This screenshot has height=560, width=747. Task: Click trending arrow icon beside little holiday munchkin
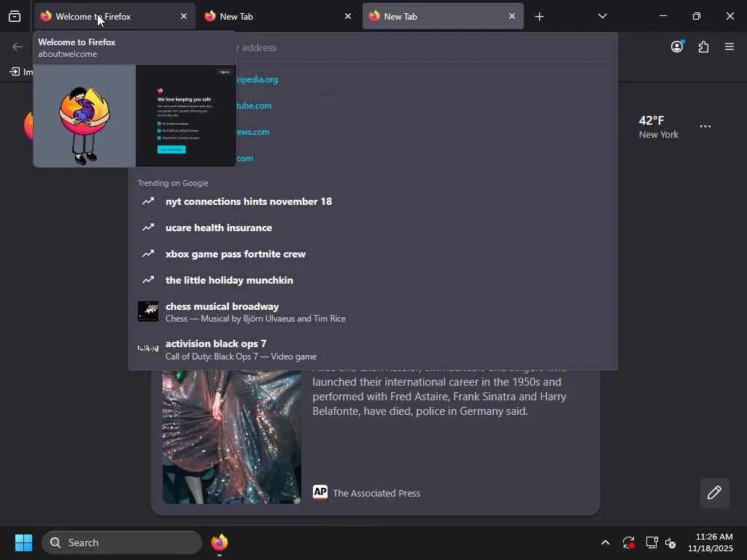click(x=148, y=280)
